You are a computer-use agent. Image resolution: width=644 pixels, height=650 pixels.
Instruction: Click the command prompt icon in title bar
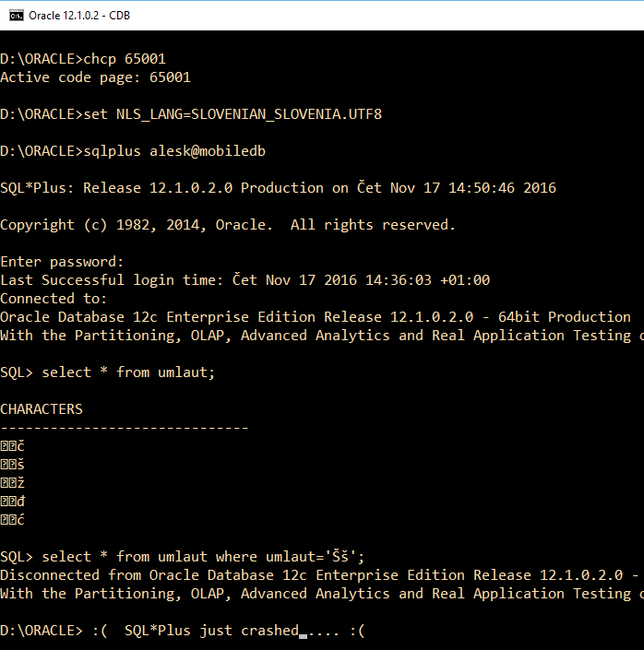[x=14, y=15]
